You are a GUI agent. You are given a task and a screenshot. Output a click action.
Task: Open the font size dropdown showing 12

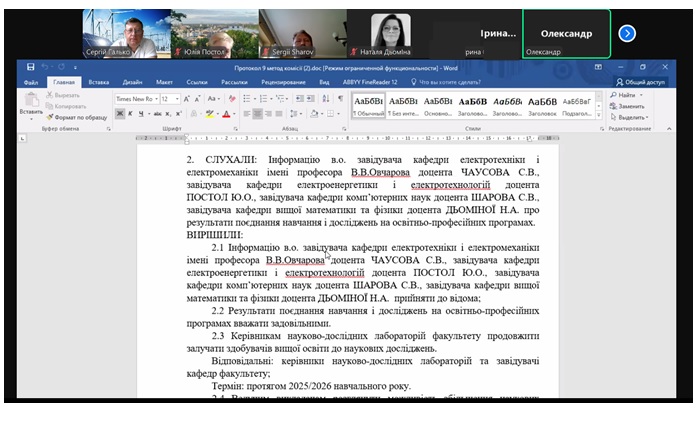(x=177, y=99)
